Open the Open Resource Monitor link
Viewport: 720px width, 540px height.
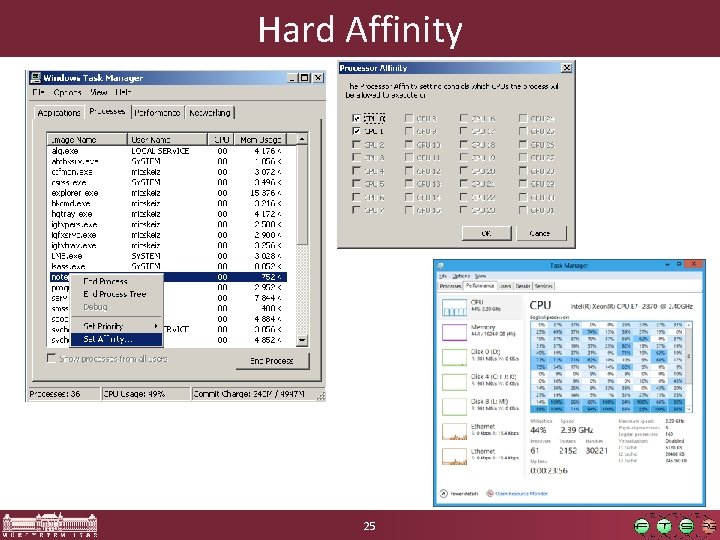pos(522,494)
